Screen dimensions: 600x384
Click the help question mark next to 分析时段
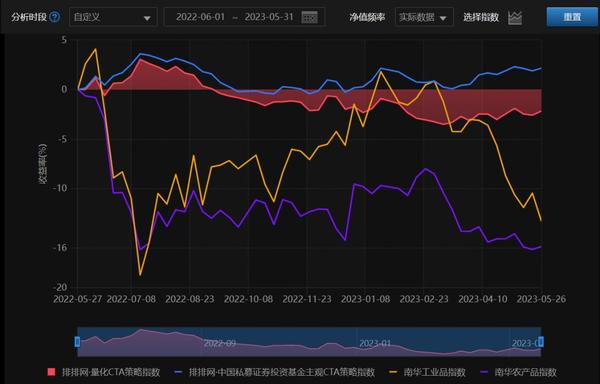click(x=55, y=17)
